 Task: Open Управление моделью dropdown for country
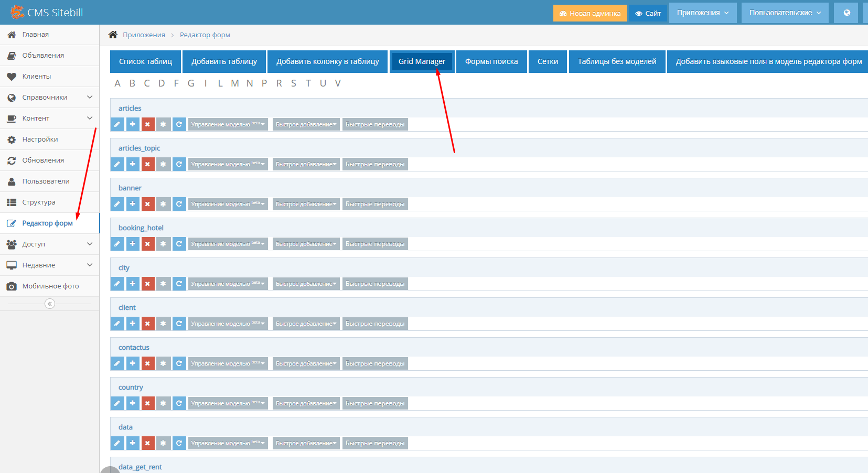click(228, 403)
